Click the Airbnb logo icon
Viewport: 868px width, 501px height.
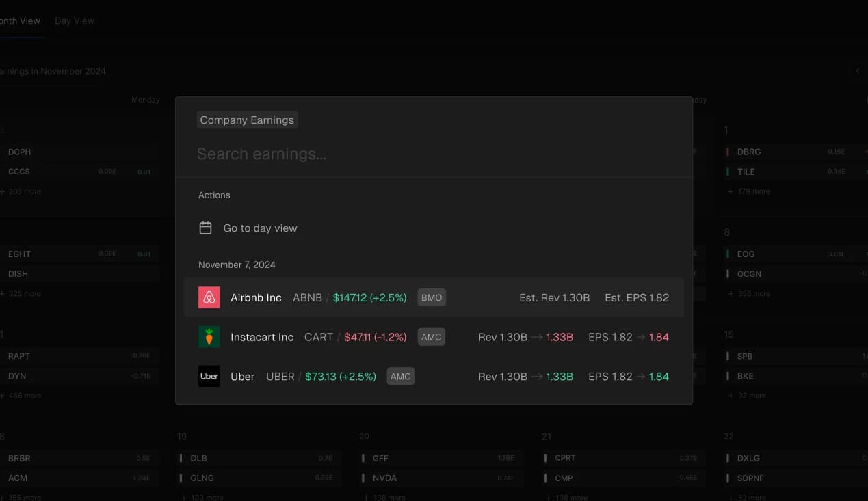(x=209, y=297)
